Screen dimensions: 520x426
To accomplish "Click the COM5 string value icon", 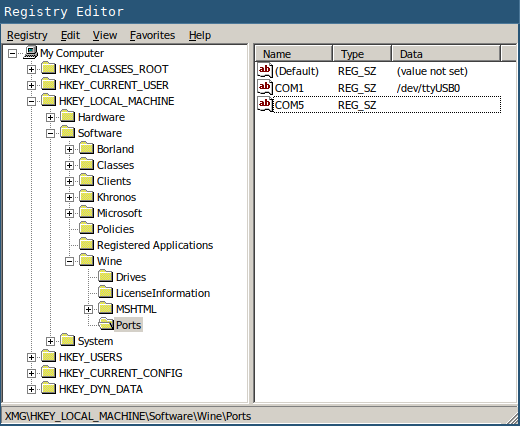I will (x=265, y=105).
